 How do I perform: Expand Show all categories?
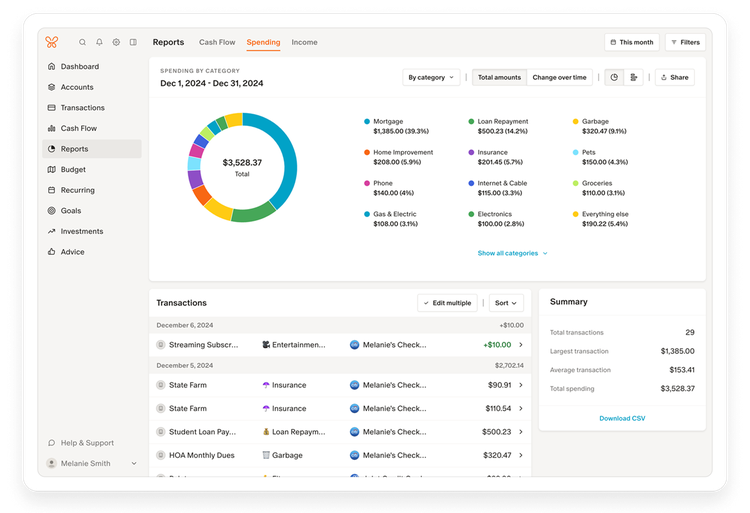pos(512,253)
